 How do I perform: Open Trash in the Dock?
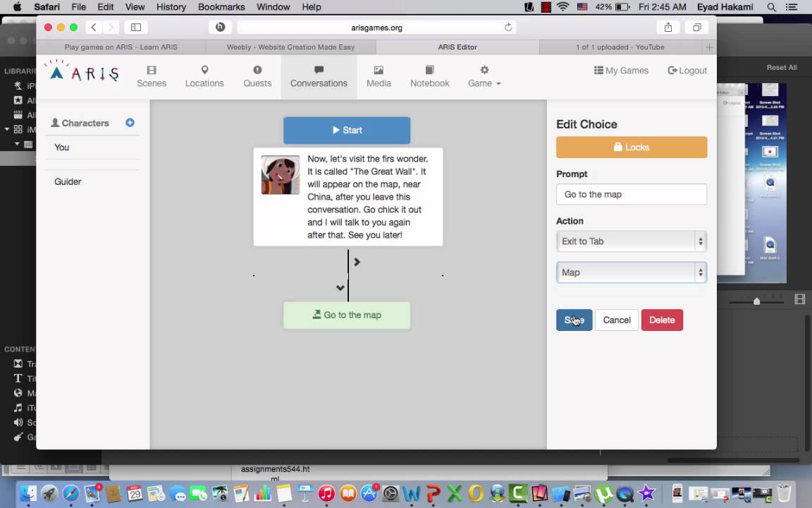784,493
